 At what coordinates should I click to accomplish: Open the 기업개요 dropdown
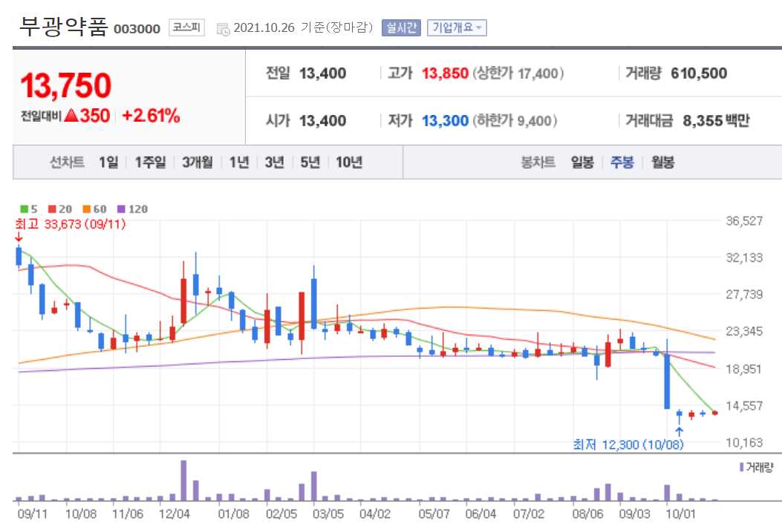pos(457,28)
